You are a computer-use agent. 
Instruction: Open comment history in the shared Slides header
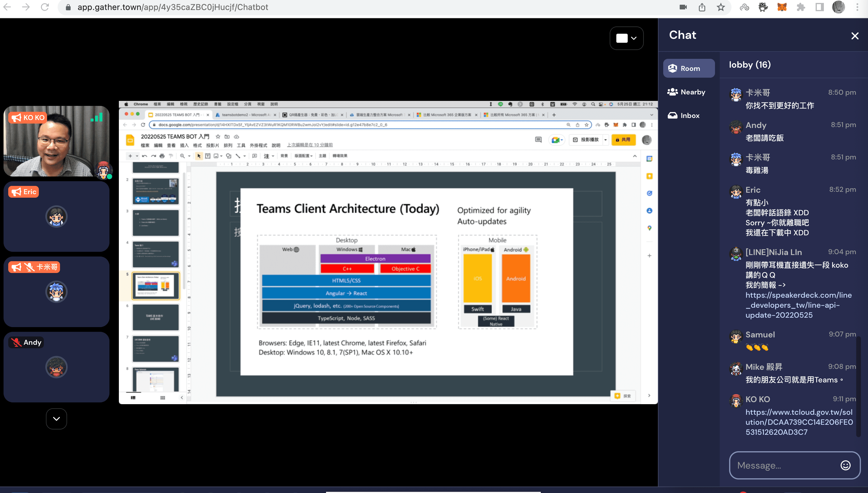[538, 139]
